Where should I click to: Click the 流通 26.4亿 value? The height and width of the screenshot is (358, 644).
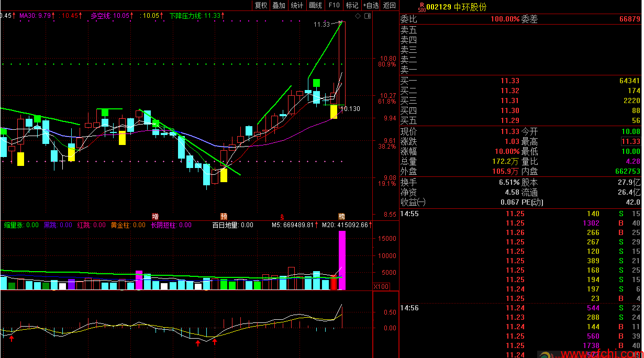tap(630, 193)
